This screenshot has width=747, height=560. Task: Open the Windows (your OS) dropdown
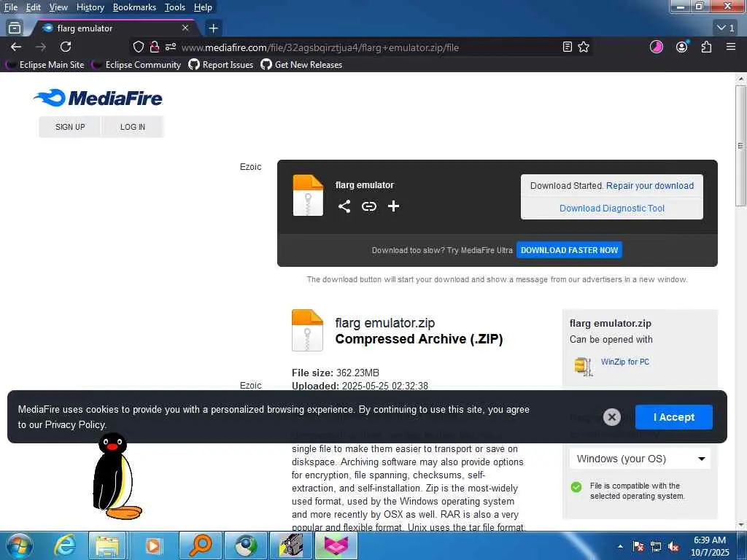[x=640, y=459]
